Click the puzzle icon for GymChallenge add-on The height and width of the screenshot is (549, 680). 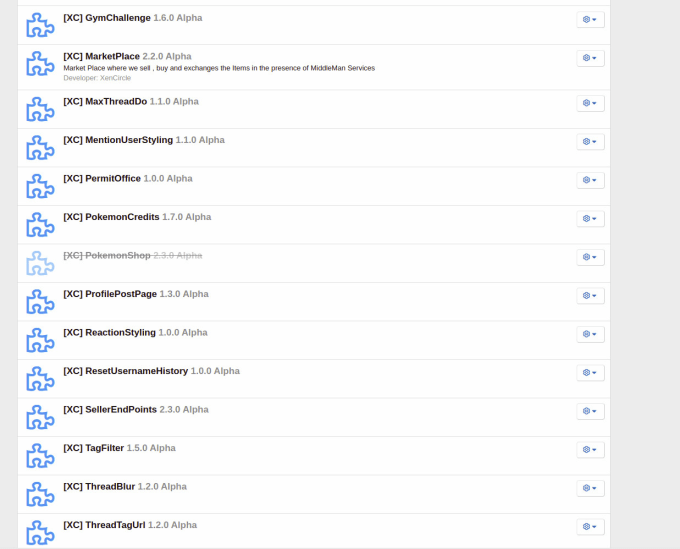tap(40, 25)
